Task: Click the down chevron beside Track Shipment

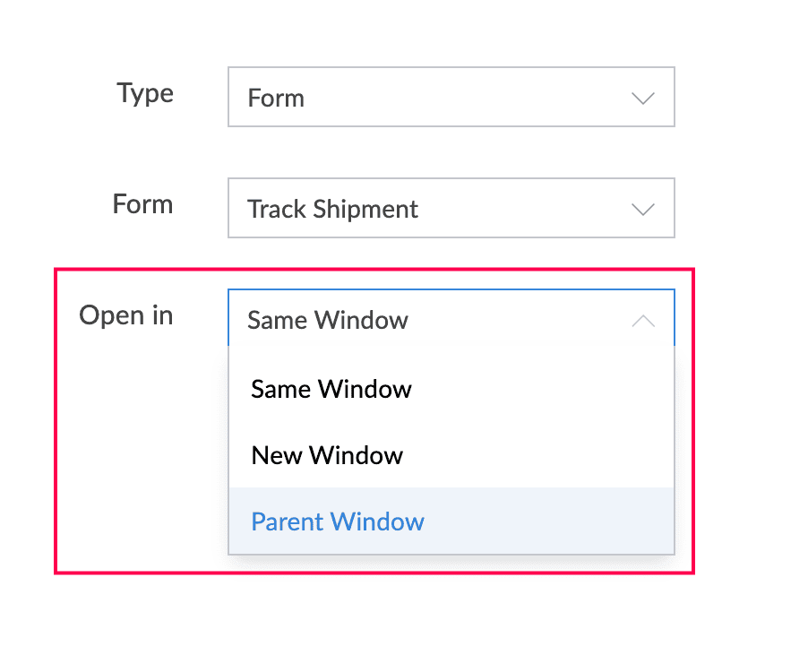Action: point(643,210)
